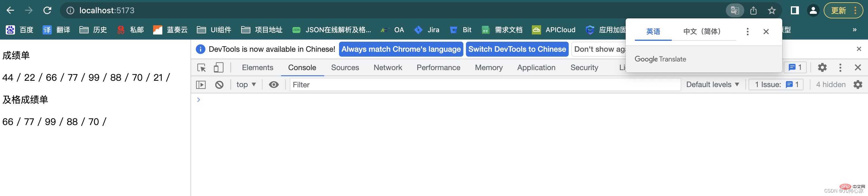Switch to the Network tab

coord(388,68)
